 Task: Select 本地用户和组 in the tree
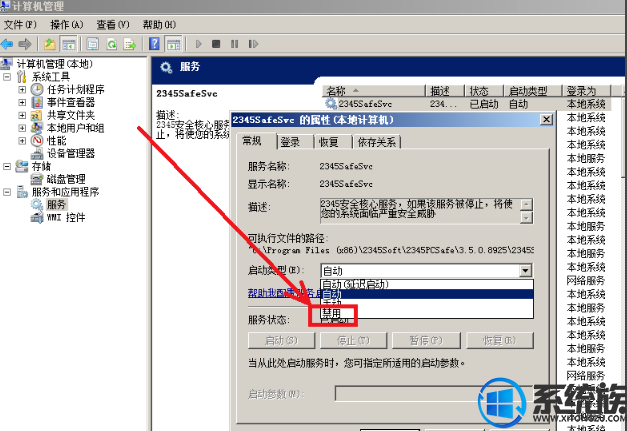tap(76, 128)
